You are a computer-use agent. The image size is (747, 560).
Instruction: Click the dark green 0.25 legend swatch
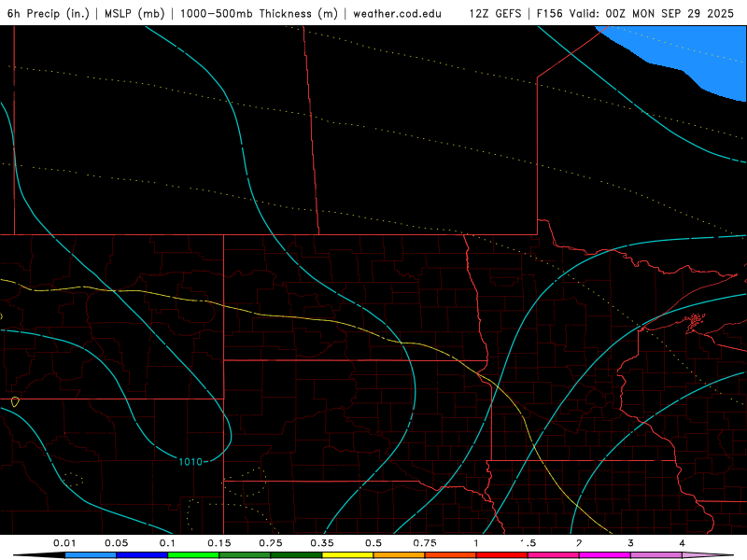coord(296,555)
